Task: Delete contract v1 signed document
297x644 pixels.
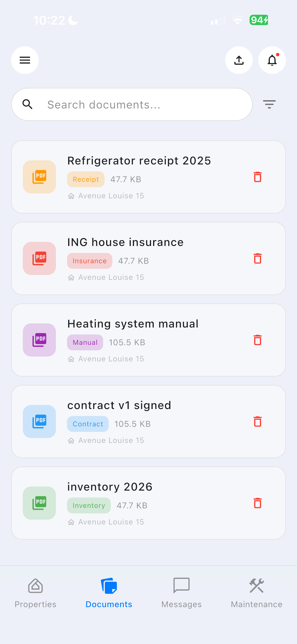Action: [257, 422]
